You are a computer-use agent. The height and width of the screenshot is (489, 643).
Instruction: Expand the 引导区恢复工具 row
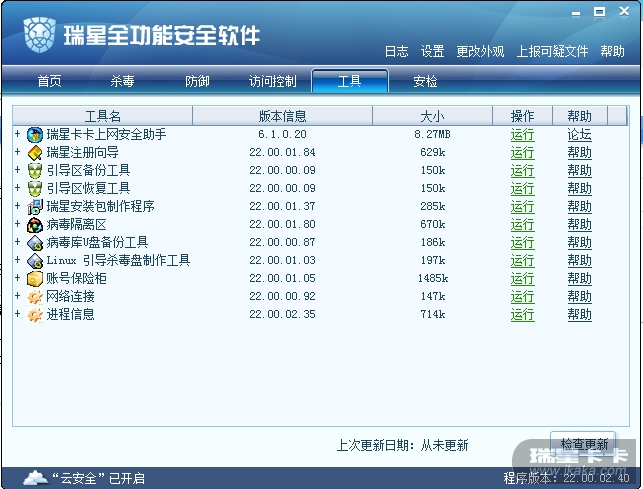coord(18,188)
